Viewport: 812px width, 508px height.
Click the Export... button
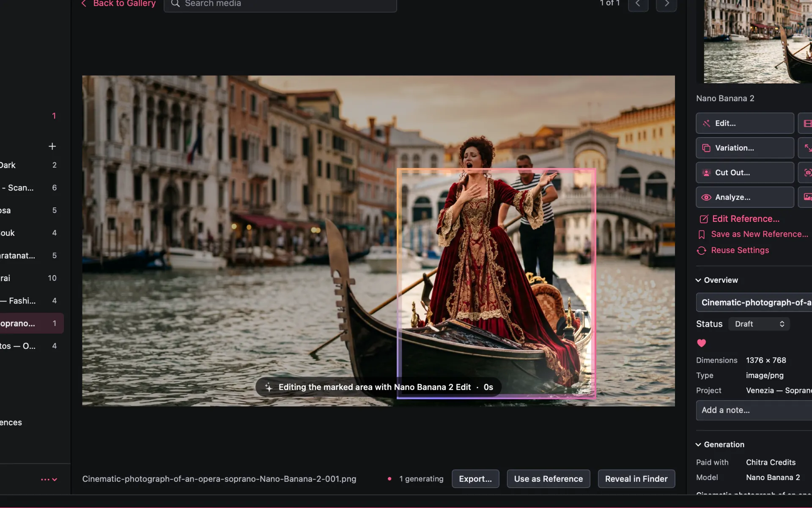475,479
